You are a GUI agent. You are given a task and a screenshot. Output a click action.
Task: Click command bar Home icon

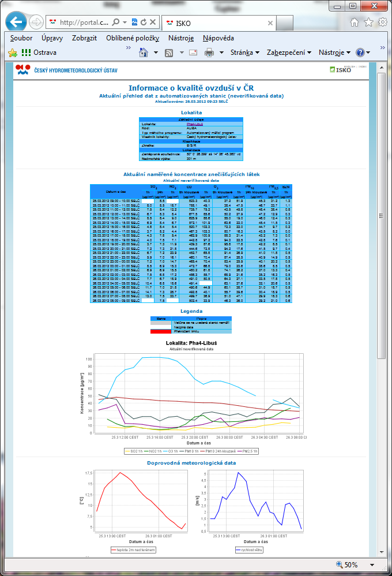click(144, 53)
